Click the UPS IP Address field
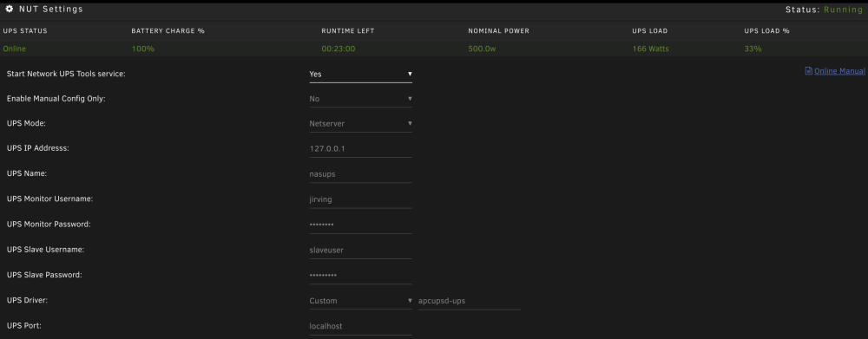The height and width of the screenshot is (339, 868). pyautogui.click(x=360, y=149)
